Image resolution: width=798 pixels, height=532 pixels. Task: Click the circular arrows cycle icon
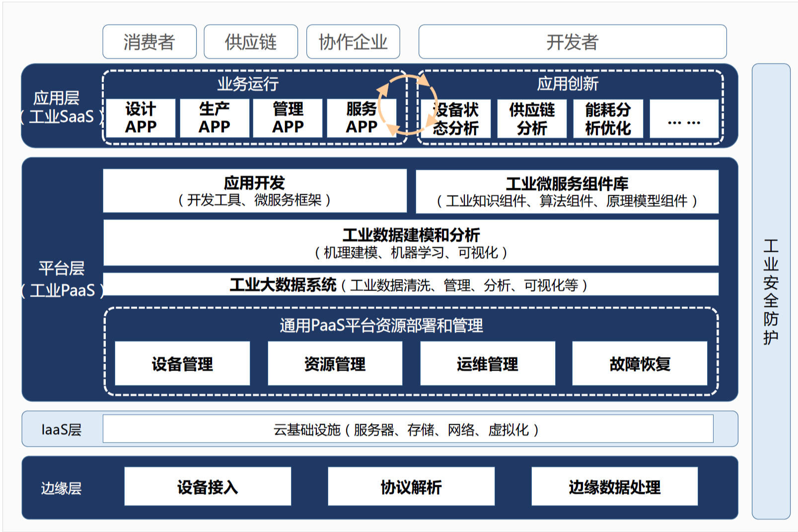408,105
